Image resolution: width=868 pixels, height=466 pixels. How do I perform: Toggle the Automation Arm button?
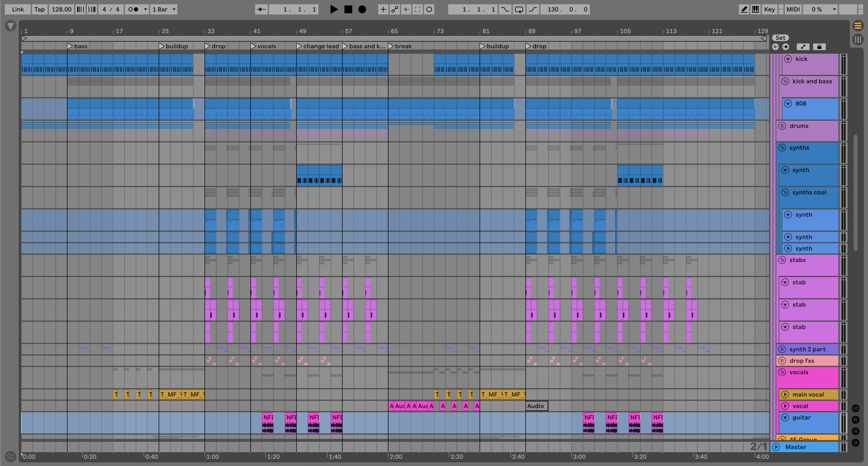pyautogui.click(x=394, y=9)
